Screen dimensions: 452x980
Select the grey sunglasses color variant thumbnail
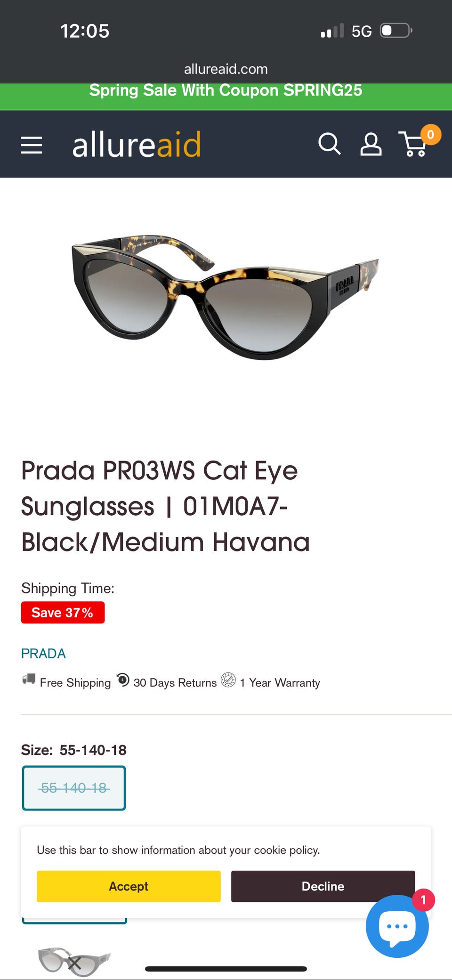point(74,961)
